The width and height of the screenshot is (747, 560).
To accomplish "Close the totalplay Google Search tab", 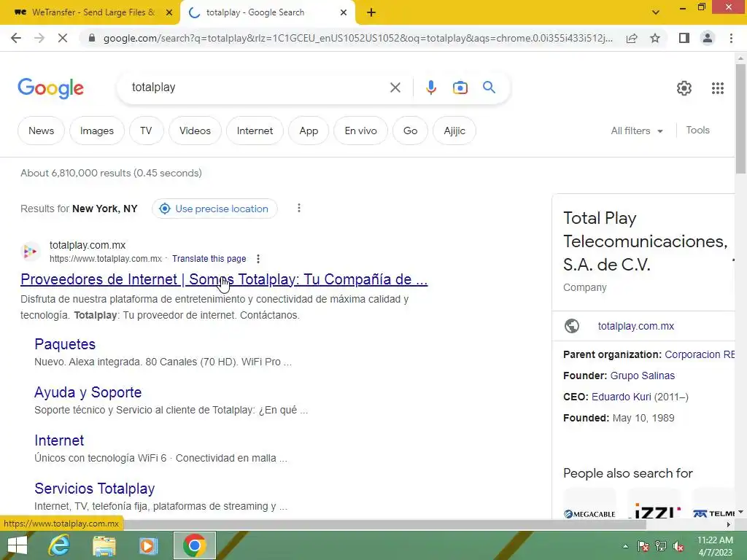I will (344, 12).
